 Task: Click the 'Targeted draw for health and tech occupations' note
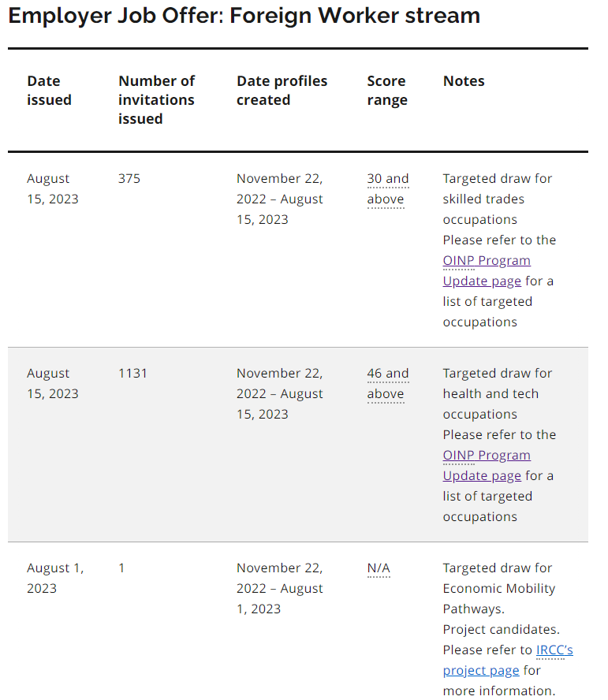(x=498, y=393)
